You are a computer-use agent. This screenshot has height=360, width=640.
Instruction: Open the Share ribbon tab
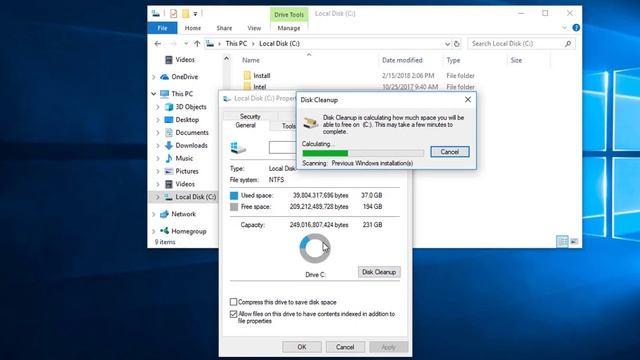(224, 28)
